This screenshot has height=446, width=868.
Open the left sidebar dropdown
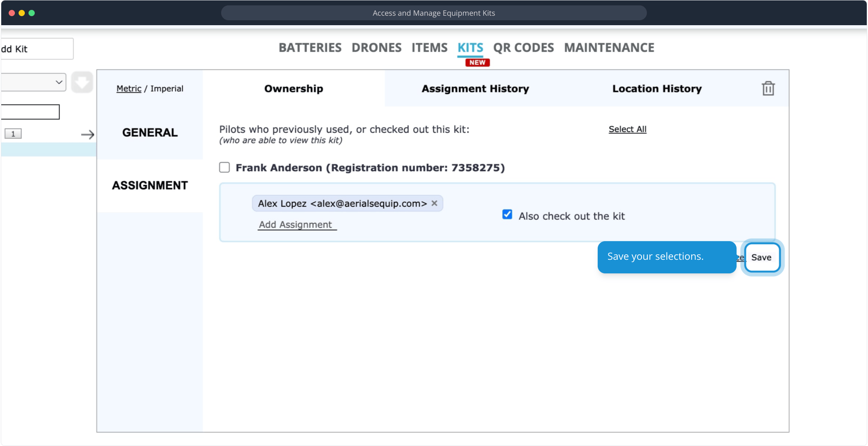[33, 82]
